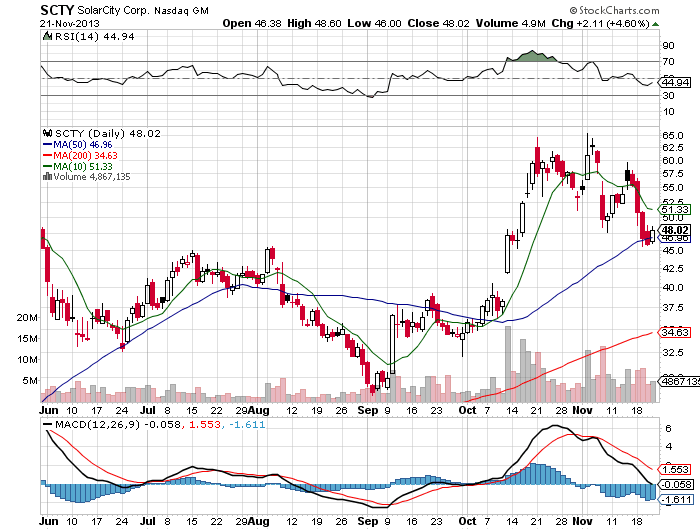Image resolution: width=700 pixels, height=530 pixels.
Task: Click the Volume 4.9M header value
Action: [x=510, y=24]
